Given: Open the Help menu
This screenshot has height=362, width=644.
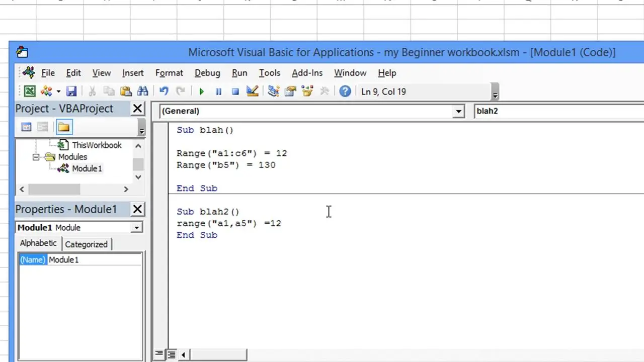Looking at the screenshot, I should (387, 73).
